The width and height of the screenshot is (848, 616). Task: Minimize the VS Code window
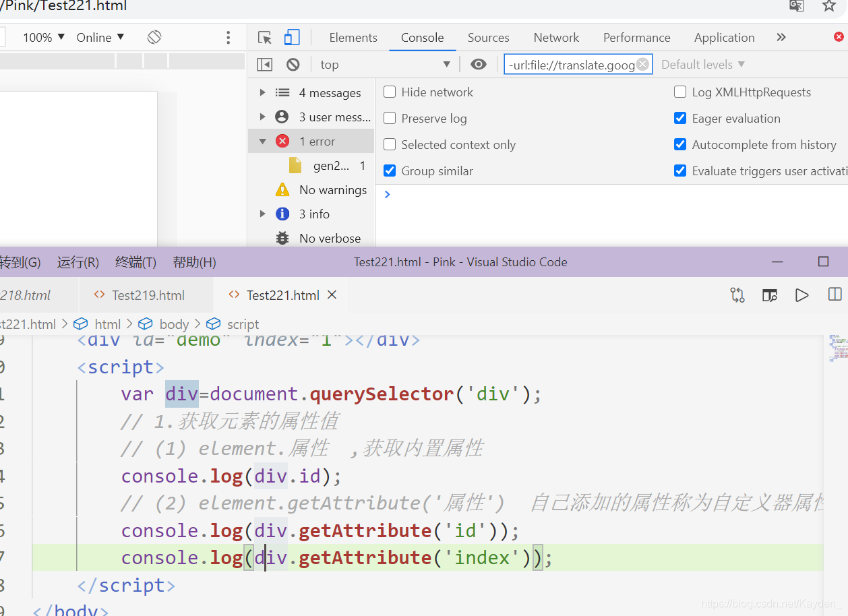(x=777, y=262)
